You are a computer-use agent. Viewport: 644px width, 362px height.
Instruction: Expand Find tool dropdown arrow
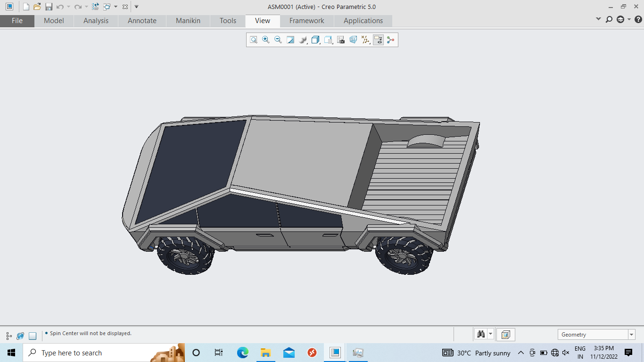[x=491, y=335]
